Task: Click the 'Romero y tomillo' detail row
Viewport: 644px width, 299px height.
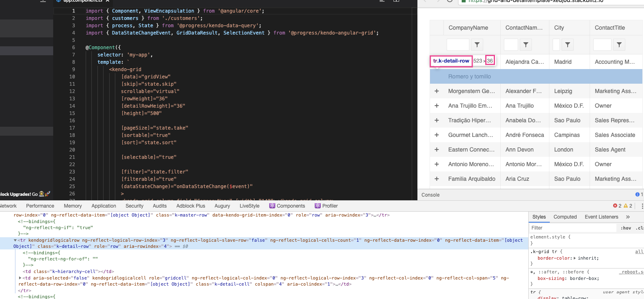Action: (x=536, y=76)
